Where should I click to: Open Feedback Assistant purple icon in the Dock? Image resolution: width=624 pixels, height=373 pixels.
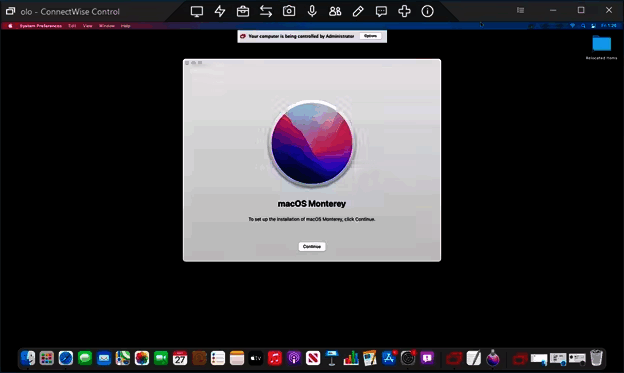pyautogui.click(x=427, y=358)
